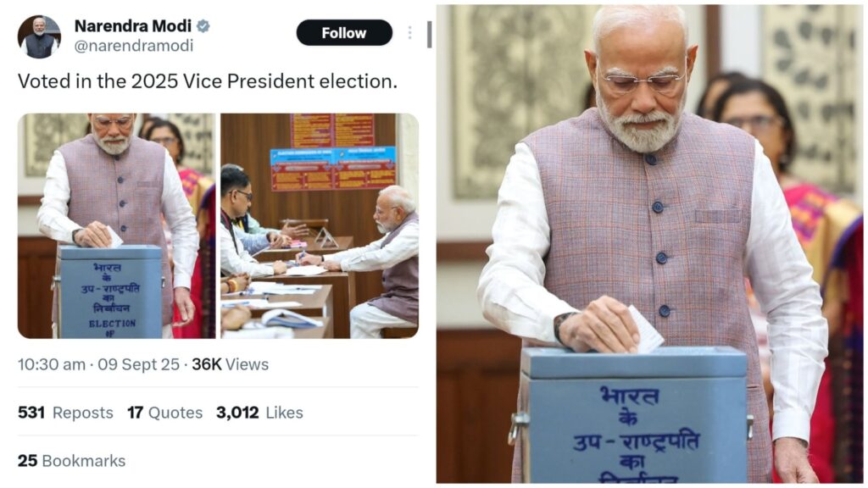Select the tweet text about Vice President election
Screen dimensions: 868x488
208,81
